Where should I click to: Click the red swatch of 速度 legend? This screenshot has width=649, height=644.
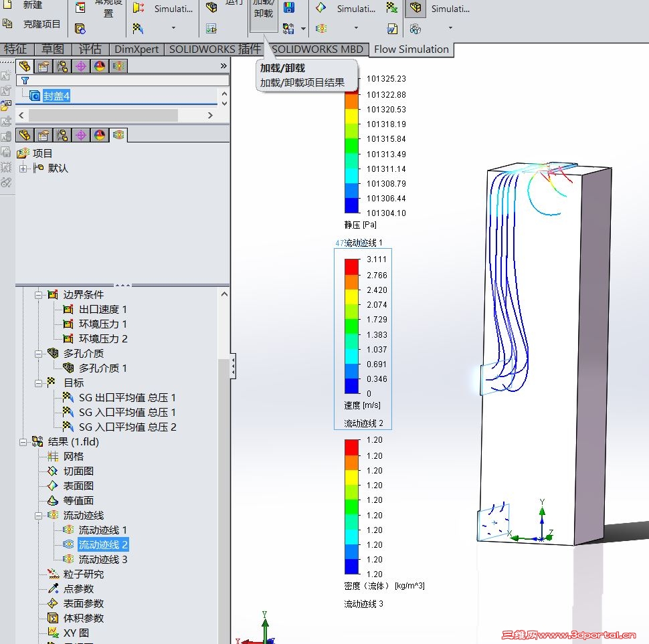pos(352,267)
